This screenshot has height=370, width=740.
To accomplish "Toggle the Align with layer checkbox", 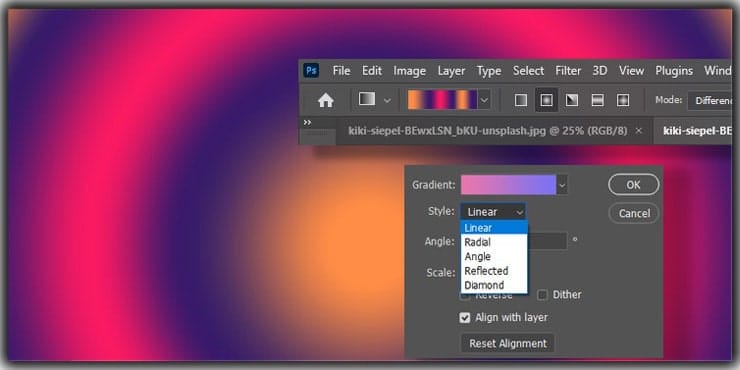I will tap(465, 318).
